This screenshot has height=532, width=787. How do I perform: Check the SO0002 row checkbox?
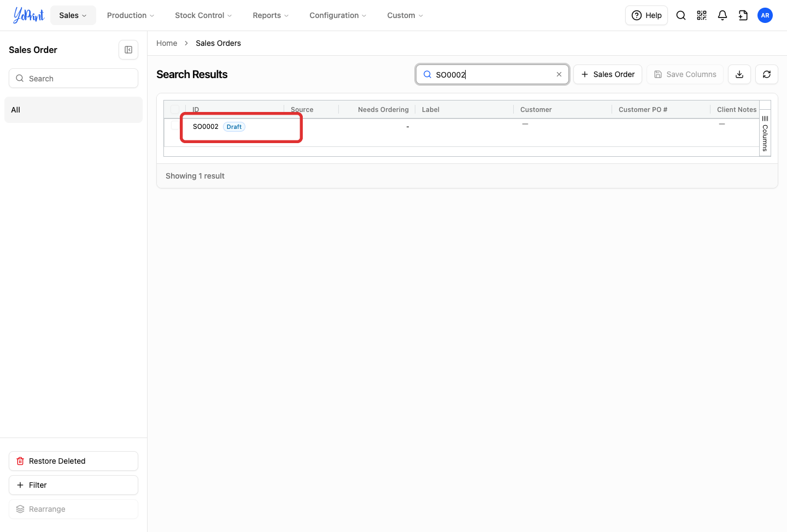[175, 126]
